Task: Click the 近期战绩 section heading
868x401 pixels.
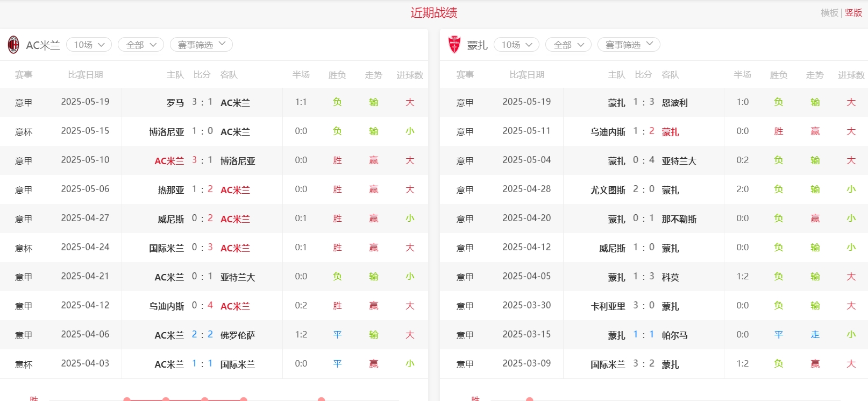Action: [434, 13]
